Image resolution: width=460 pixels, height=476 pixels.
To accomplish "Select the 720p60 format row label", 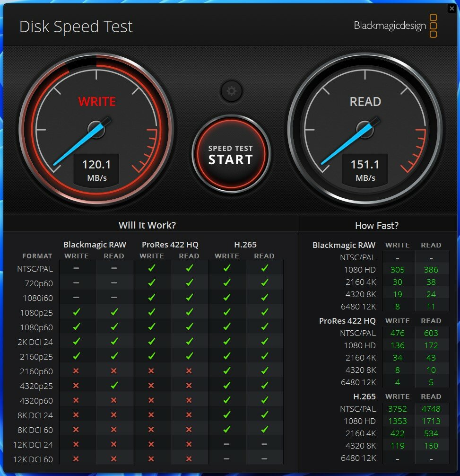I will click(x=39, y=283).
